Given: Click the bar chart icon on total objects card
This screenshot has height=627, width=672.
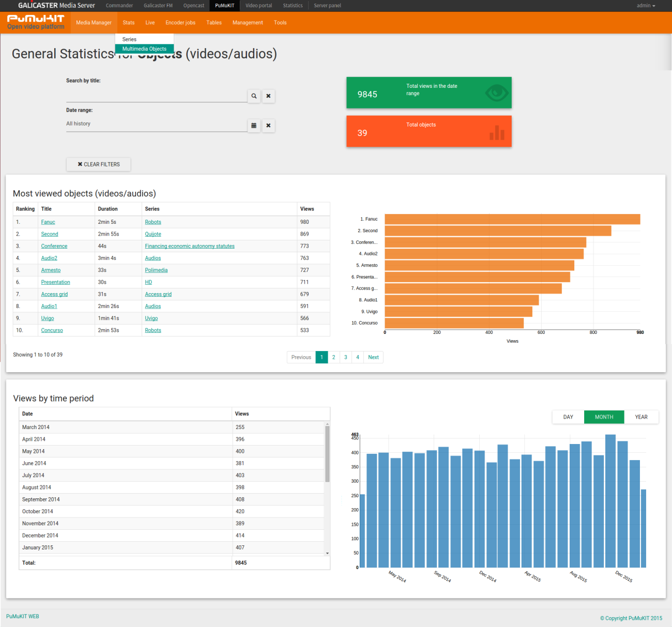Looking at the screenshot, I should point(497,132).
